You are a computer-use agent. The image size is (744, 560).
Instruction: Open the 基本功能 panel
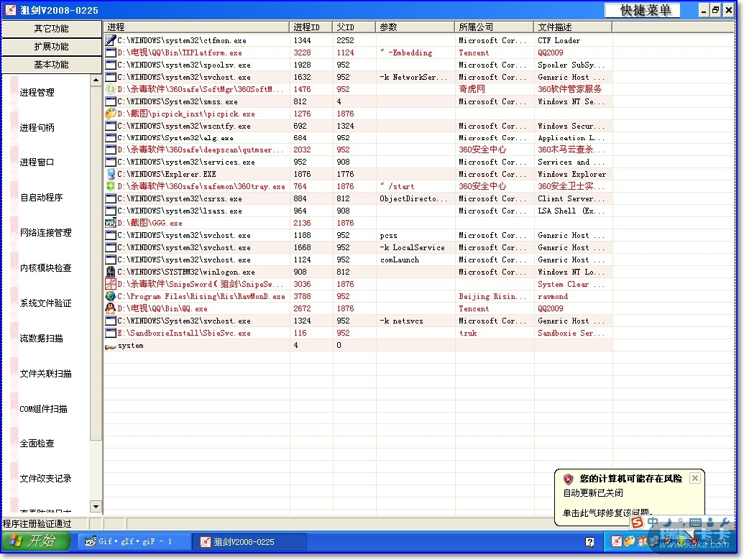pos(51,65)
